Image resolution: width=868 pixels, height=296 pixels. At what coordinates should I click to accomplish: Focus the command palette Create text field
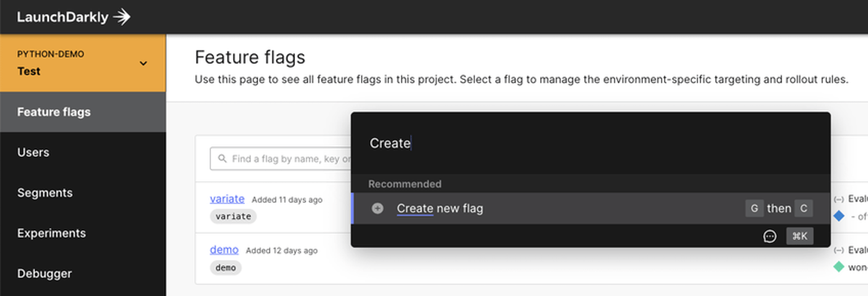pyautogui.click(x=590, y=143)
